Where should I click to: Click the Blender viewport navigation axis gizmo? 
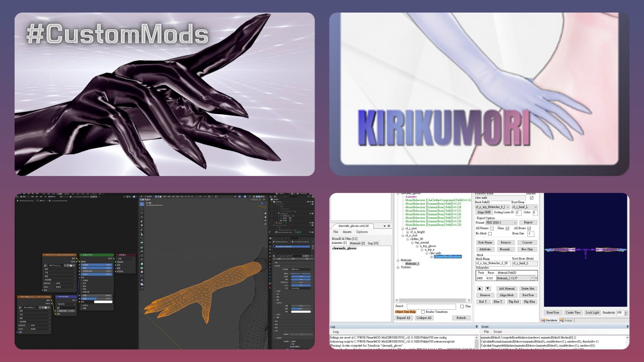click(x=262, y=207)
